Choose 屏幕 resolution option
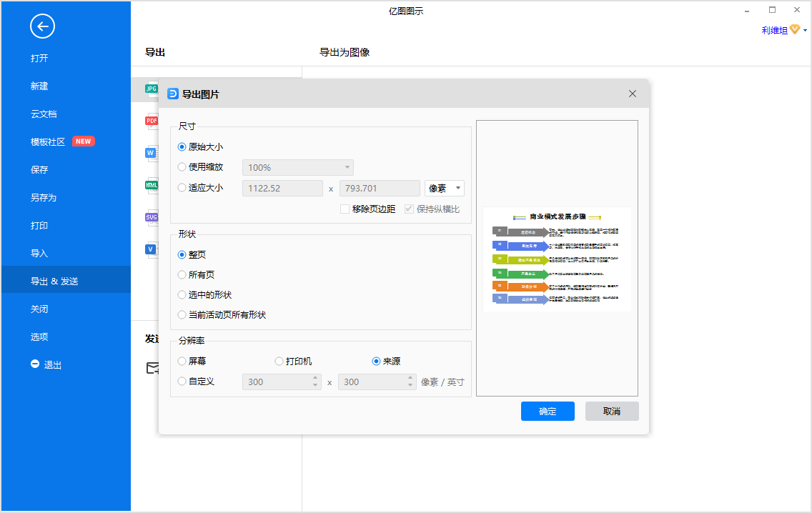812x513 pixels. click(x=192, y=362)
